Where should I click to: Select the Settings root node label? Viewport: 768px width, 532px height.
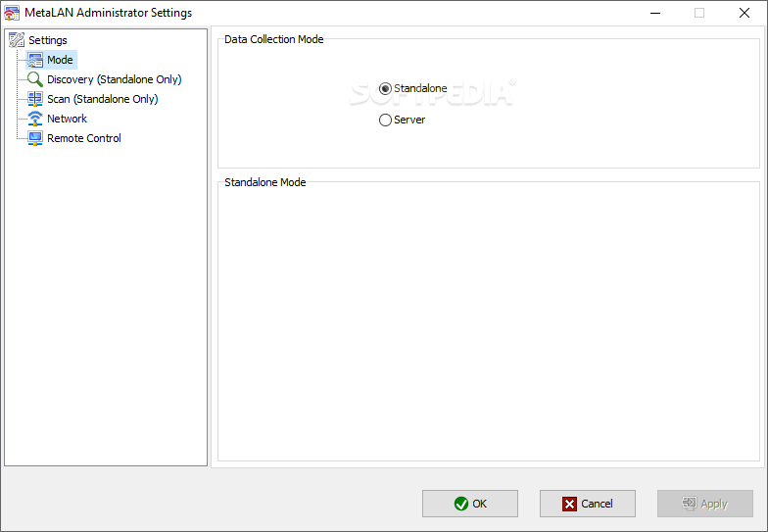point(47,40)
